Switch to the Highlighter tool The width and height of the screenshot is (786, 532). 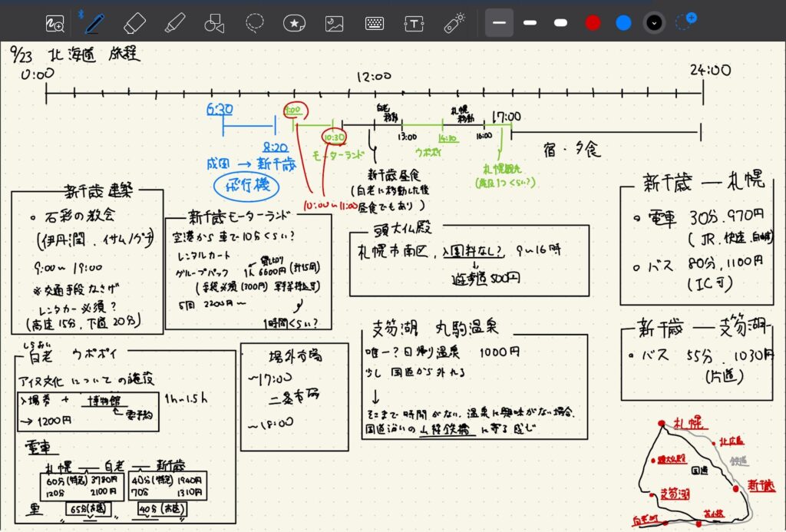coord(174,23)
